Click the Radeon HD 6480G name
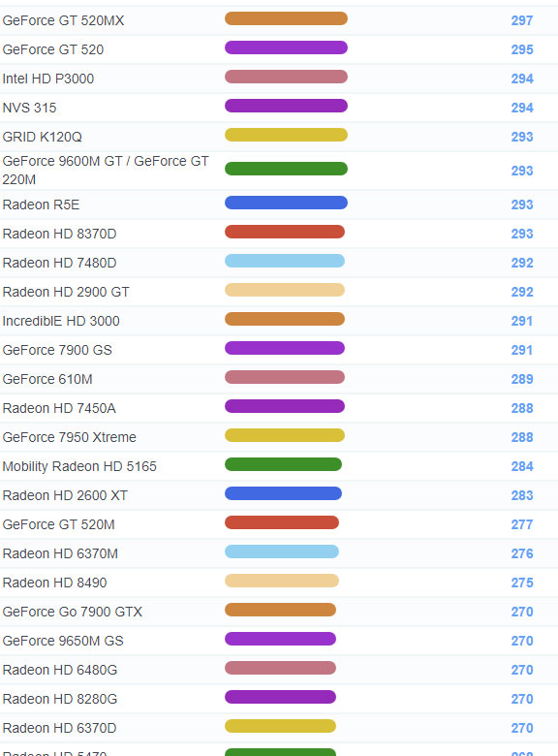 [x=60, y=670]
